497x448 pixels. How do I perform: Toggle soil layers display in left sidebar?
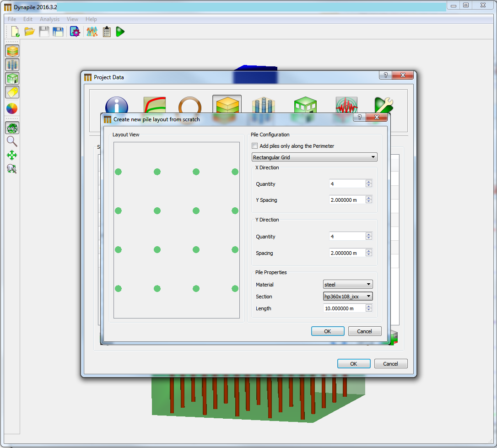coord(12,51)
